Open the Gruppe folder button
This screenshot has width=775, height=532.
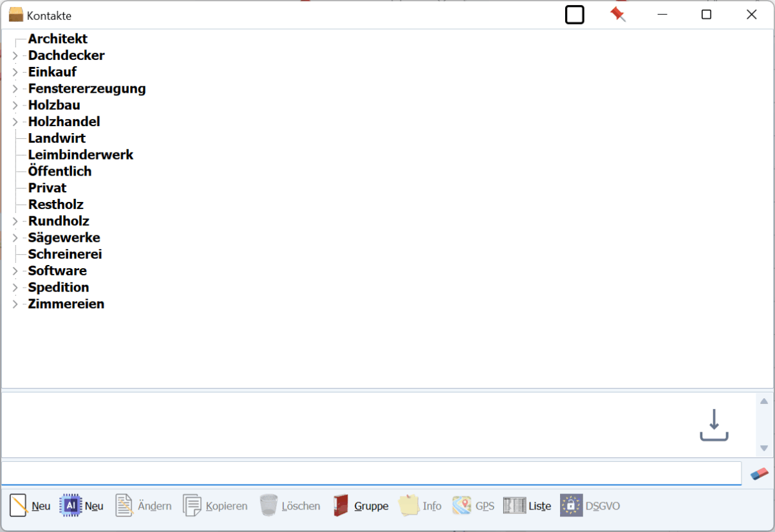click(360, 506)
